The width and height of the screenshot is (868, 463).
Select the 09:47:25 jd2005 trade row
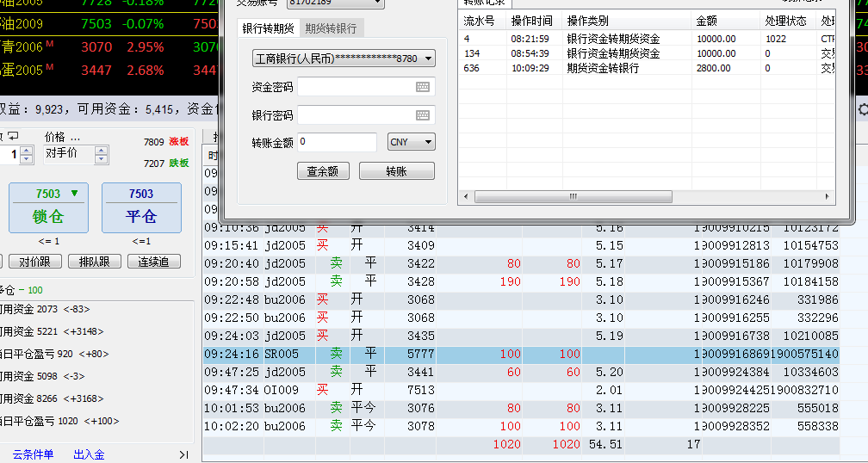[521, 372]
